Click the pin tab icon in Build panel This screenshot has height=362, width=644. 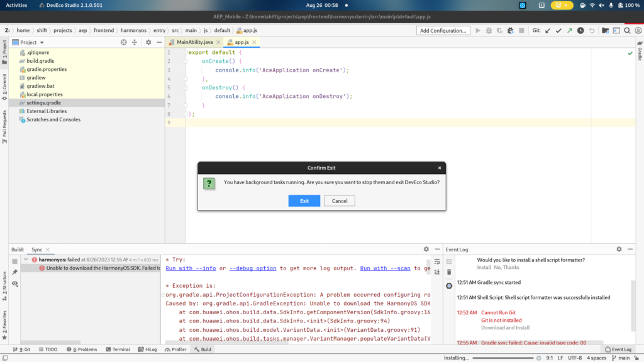point(14,272)
